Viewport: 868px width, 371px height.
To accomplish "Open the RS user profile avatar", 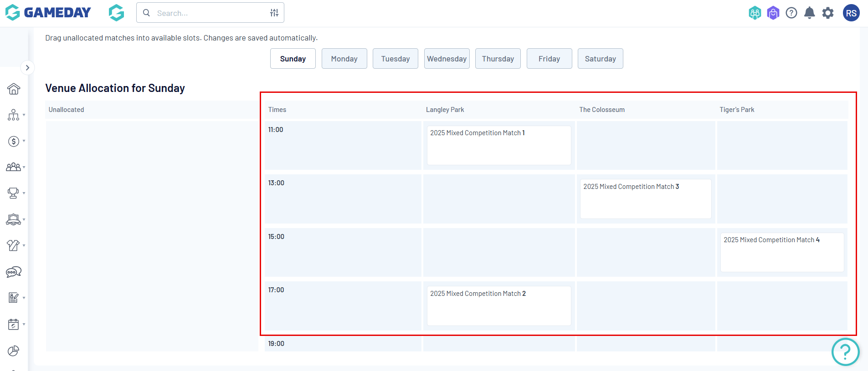I will click(x=851, y=13).
